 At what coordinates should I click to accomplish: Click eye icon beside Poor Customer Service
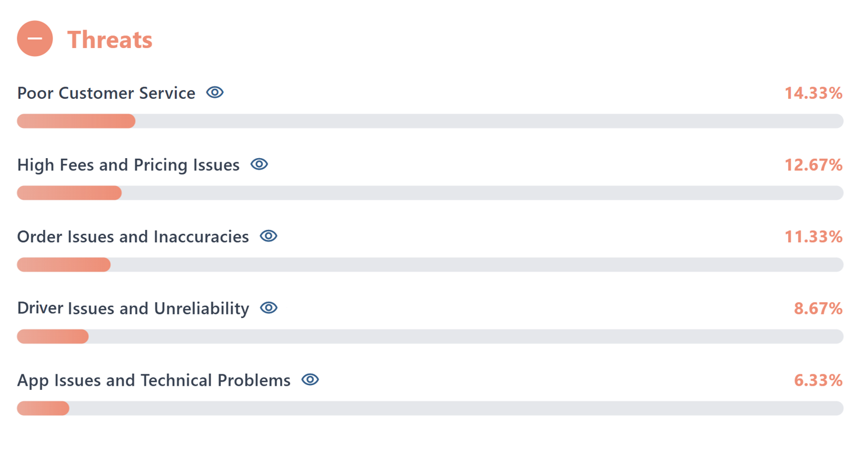tap(215, 92)
